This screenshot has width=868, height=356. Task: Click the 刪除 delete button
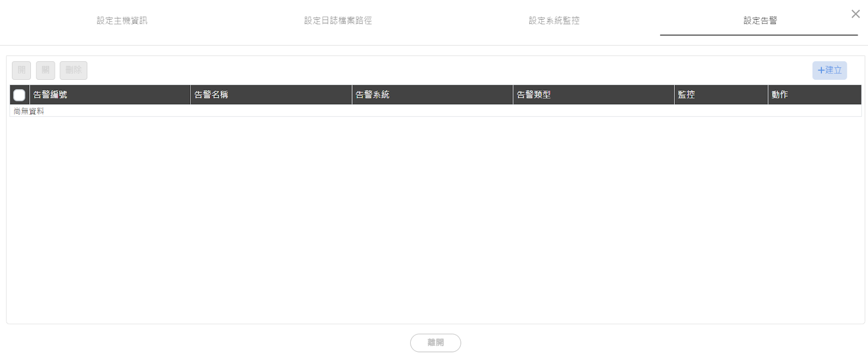(74, 71)
